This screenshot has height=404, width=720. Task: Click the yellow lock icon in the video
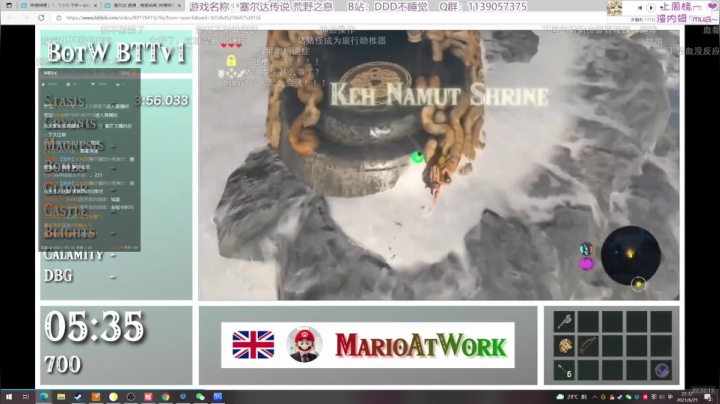231,60
